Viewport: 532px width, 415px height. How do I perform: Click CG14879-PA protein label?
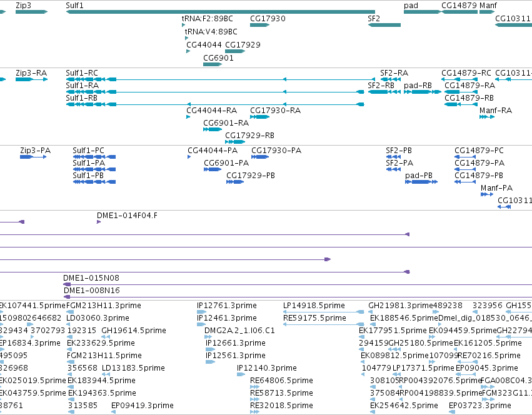(x=479, y=163)
